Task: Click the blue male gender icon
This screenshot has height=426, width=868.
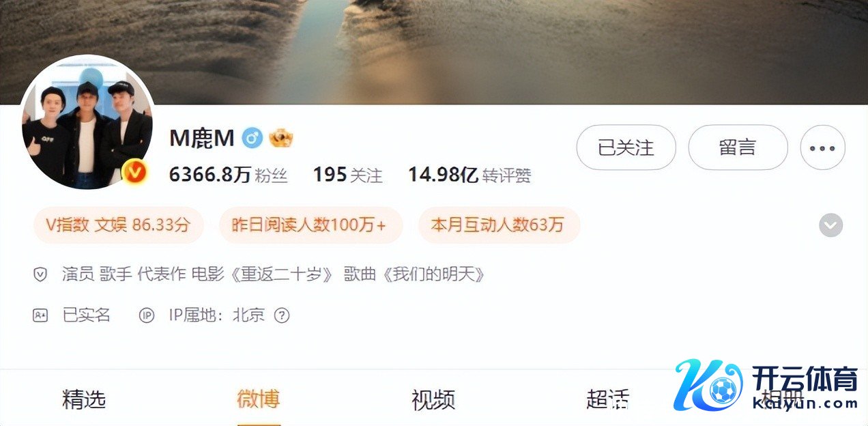Action: tap(253, 139)
